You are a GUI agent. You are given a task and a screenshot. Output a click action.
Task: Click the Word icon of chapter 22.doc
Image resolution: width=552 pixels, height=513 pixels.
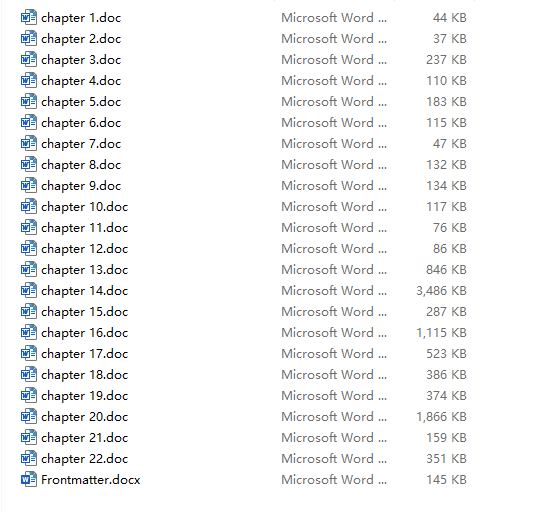click(x=29, y=459)
